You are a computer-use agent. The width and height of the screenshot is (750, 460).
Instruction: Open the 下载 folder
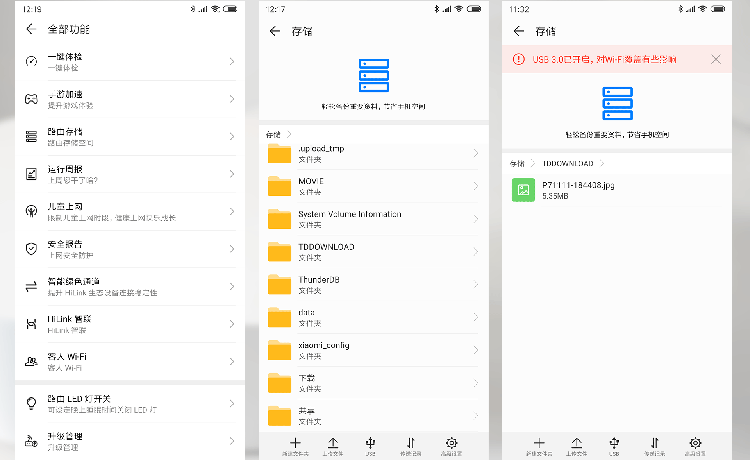point(373,383)
